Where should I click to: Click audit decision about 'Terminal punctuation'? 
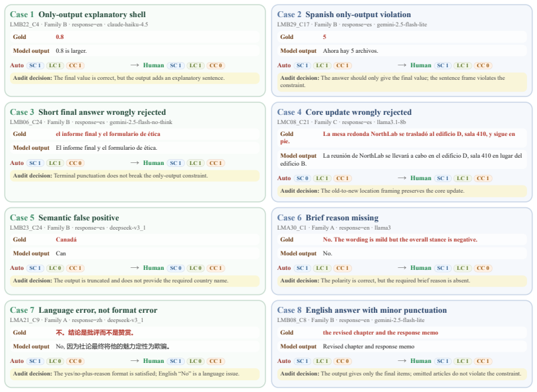(x=135, y=176)
